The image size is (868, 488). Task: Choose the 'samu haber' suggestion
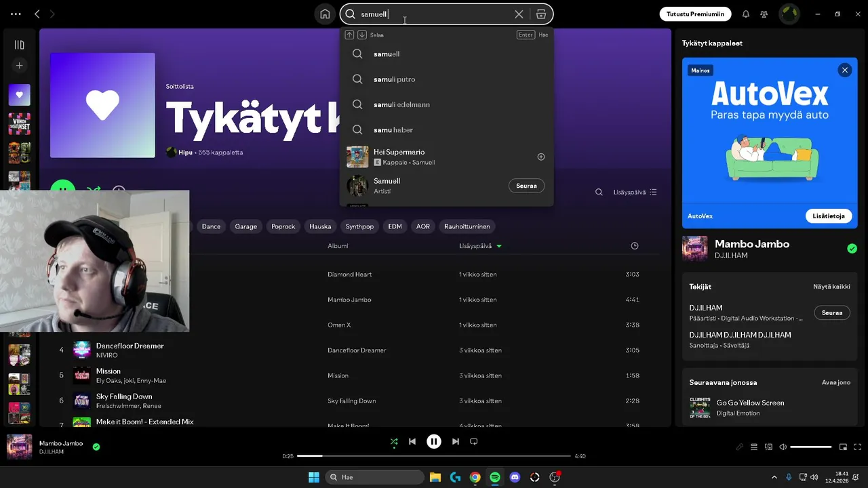point(447,129)
